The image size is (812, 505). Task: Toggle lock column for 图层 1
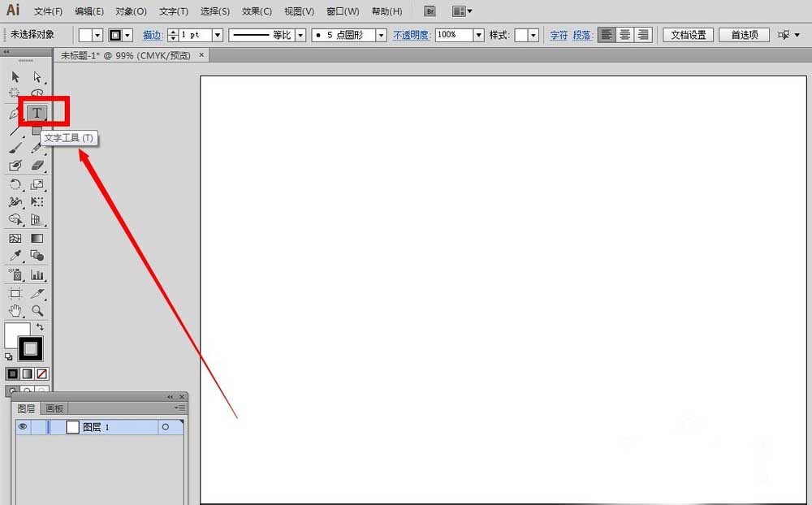[x=39, y=427]
